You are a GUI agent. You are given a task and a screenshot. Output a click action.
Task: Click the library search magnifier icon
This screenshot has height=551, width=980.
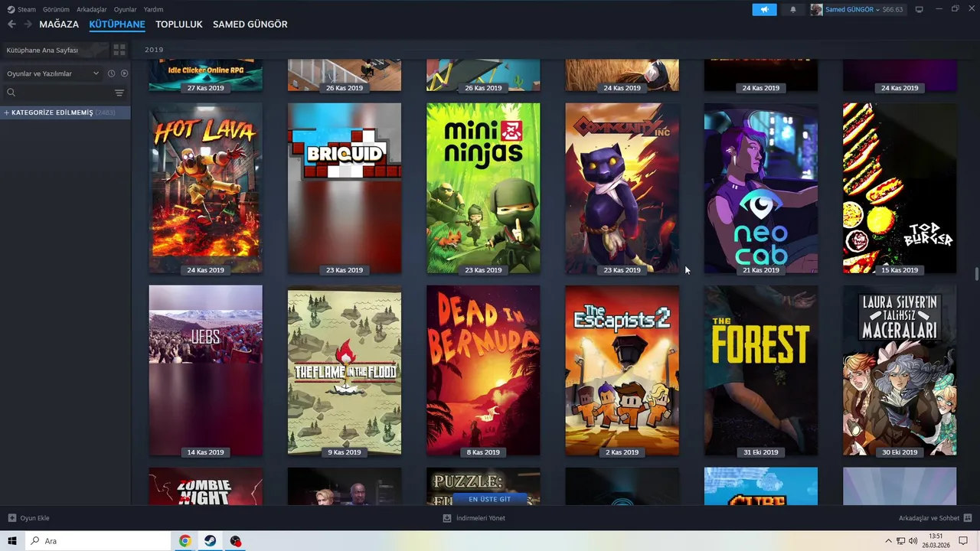coord(11,93)
